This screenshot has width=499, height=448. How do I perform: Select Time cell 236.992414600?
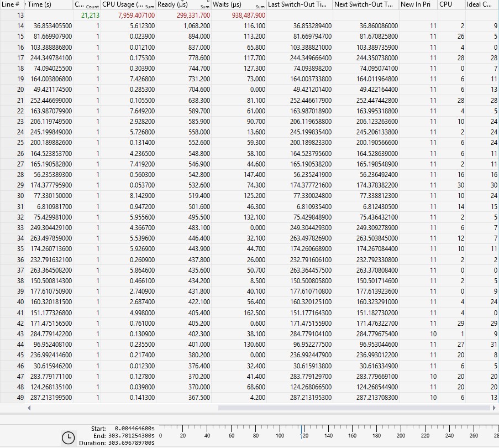[x=51, y=355]
